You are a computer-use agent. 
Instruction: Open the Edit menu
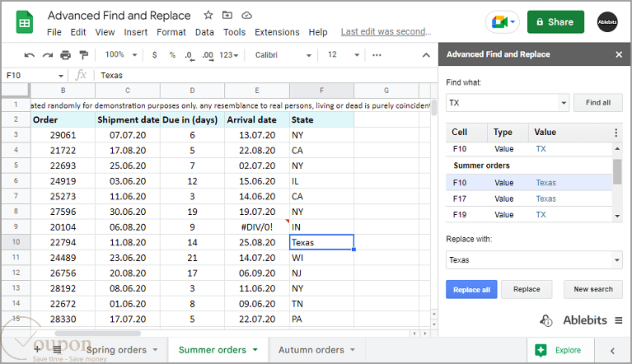coord(78,32)
